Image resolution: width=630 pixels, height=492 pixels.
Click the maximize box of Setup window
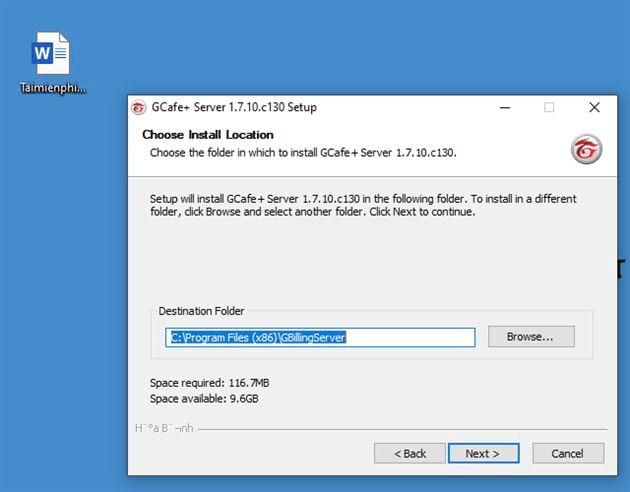[x=549, y=107]
